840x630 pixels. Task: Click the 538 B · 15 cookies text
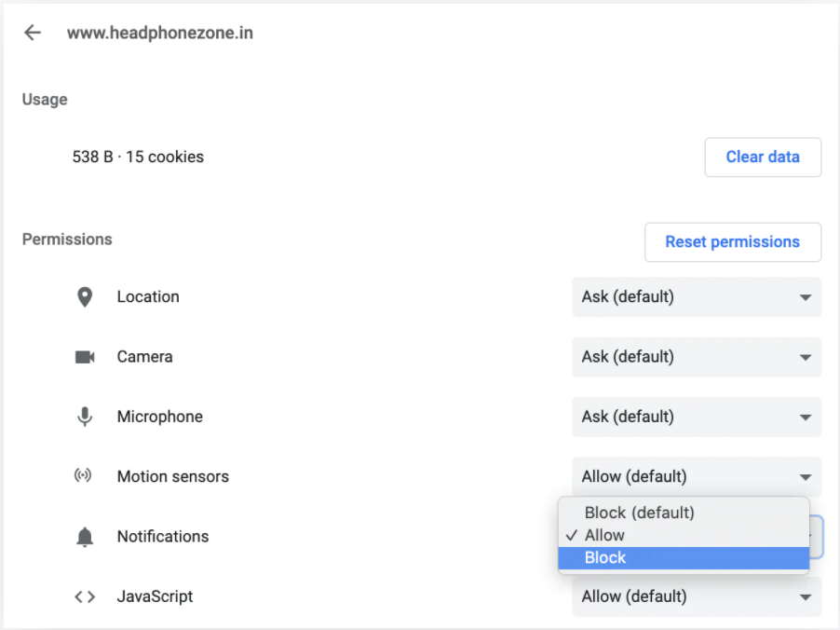click(138, 157)
